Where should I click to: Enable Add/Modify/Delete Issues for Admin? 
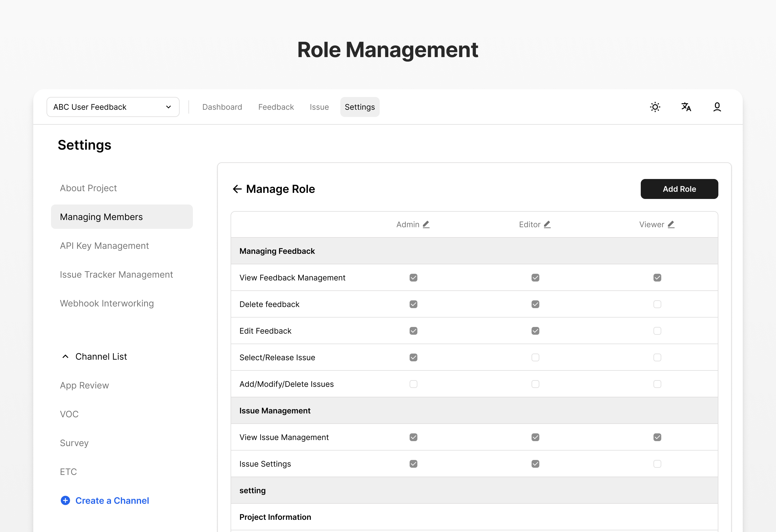click(413, 384)
